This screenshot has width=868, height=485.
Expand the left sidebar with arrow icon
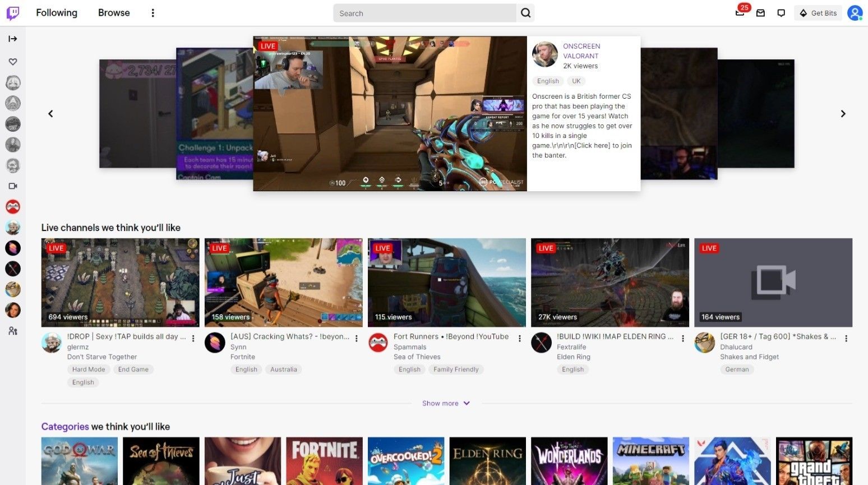13,39
